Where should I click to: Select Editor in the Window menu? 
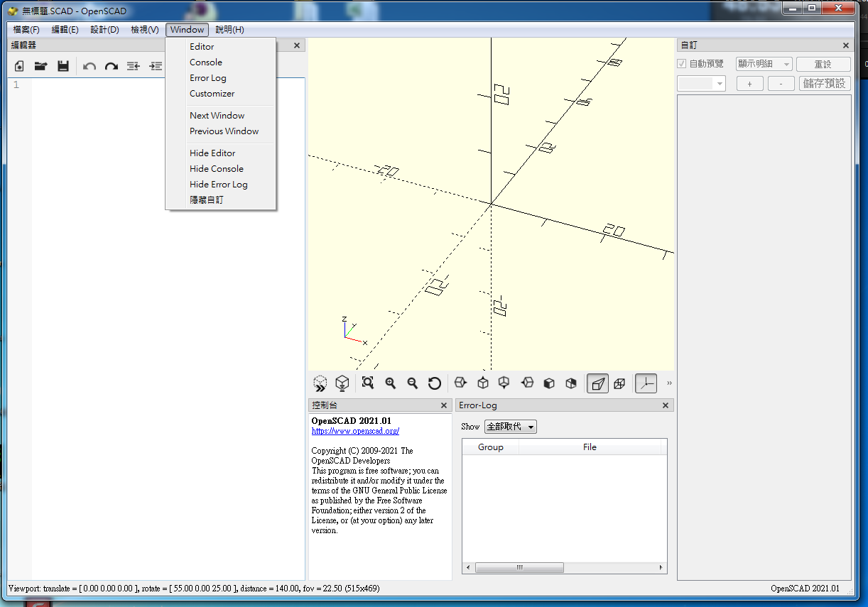click(x=220, y=47)
